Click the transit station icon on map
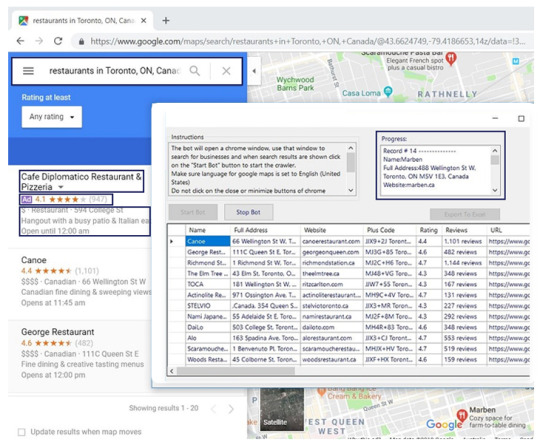 516,61
